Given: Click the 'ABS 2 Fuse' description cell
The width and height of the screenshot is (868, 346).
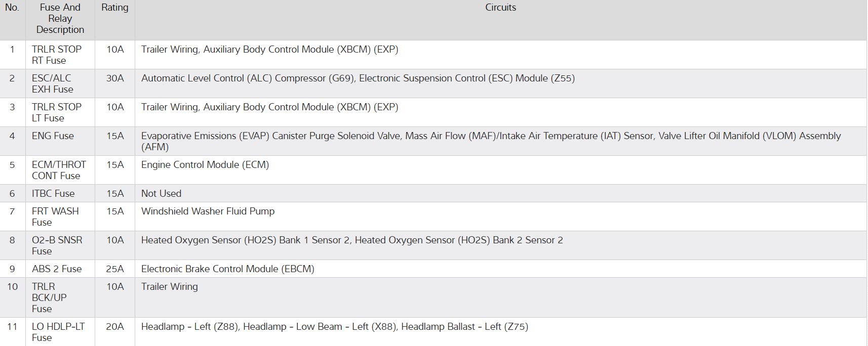Looking at the screenshot, I should point(57,269).
